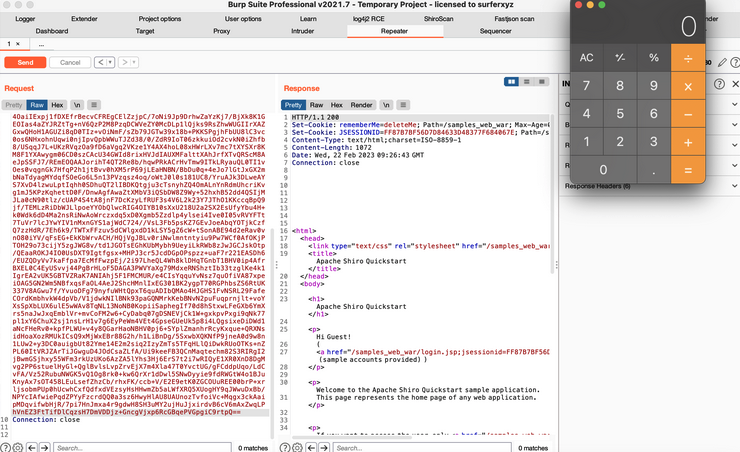
Task: Open the Logger tab
Action: point(25,19)
